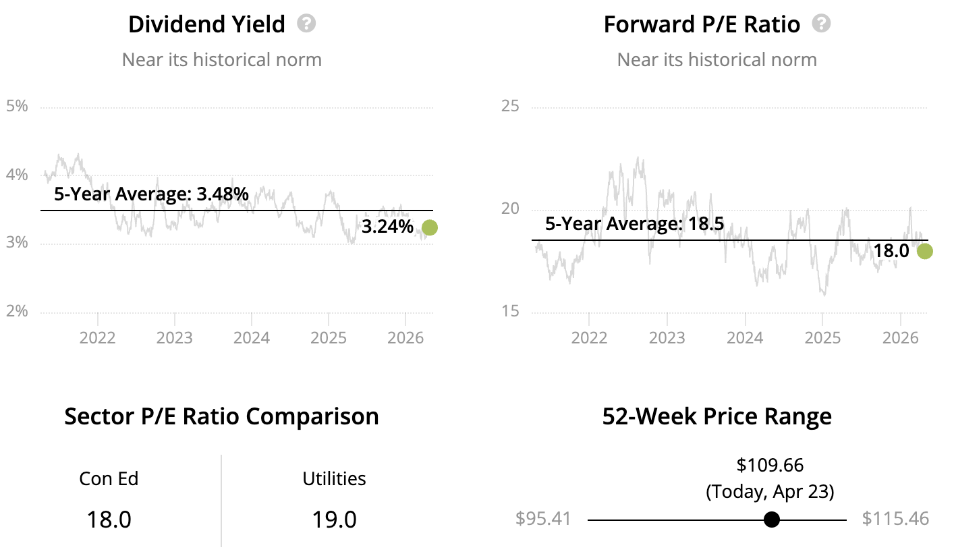Image resolution: width=954 pixels, height=560 pixels.
Task: Click the green 3.24% current yield dot
Action: coord(429,227)
